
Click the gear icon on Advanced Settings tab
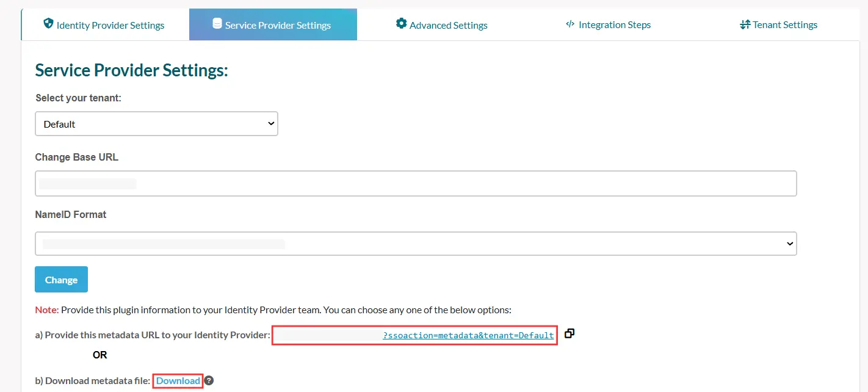[x=402, y=23]
